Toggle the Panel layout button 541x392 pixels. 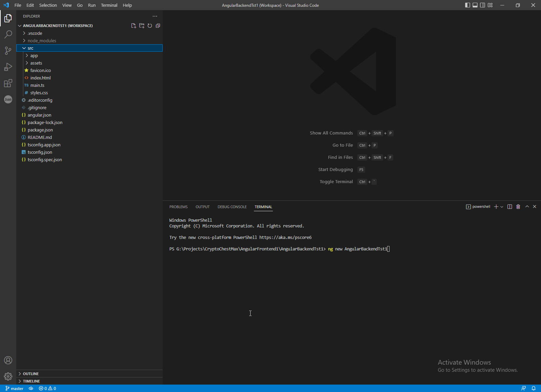(475, 5)
